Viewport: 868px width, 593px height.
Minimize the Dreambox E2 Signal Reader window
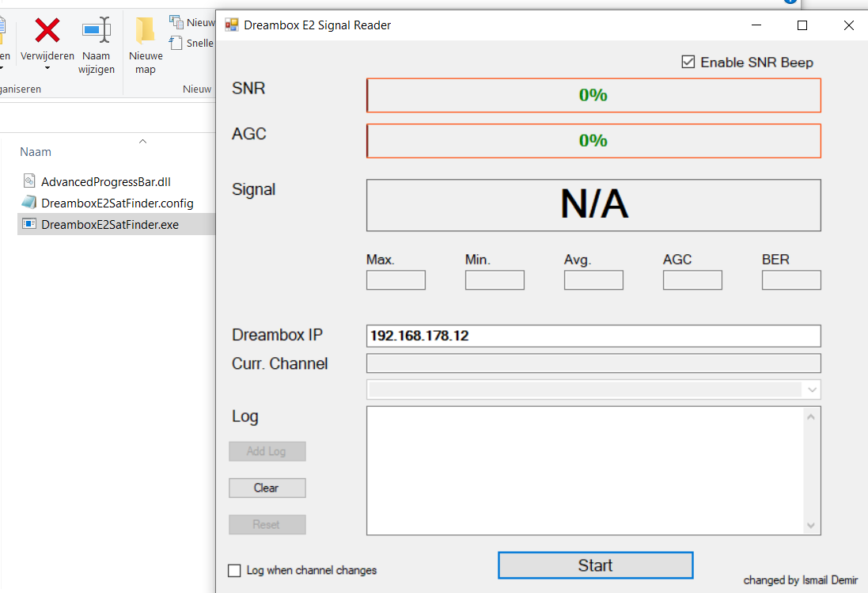point(756,25)
